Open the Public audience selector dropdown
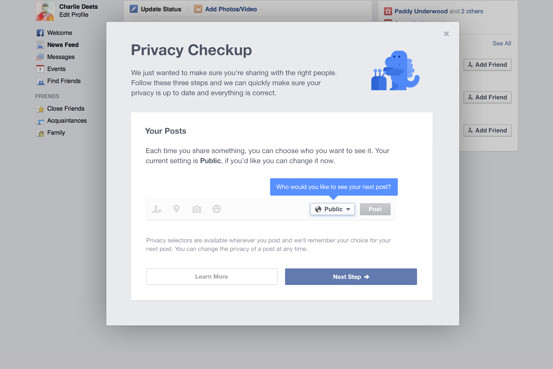 333,209
